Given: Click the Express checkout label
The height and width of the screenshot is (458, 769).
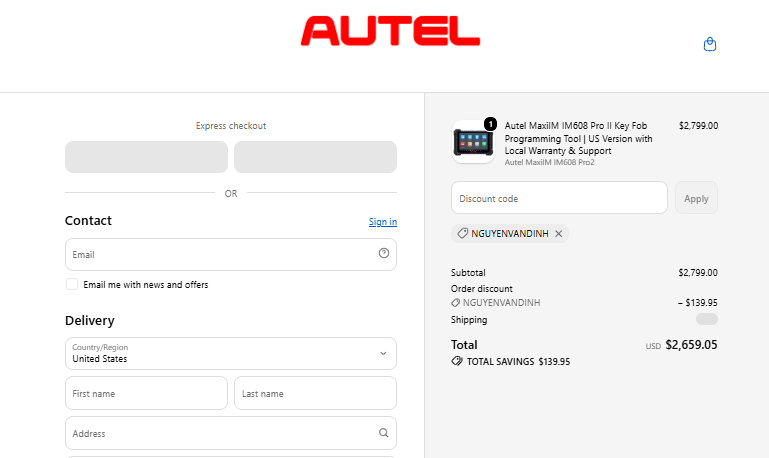Looking at the screenshot, I should [x=231, y=126].
